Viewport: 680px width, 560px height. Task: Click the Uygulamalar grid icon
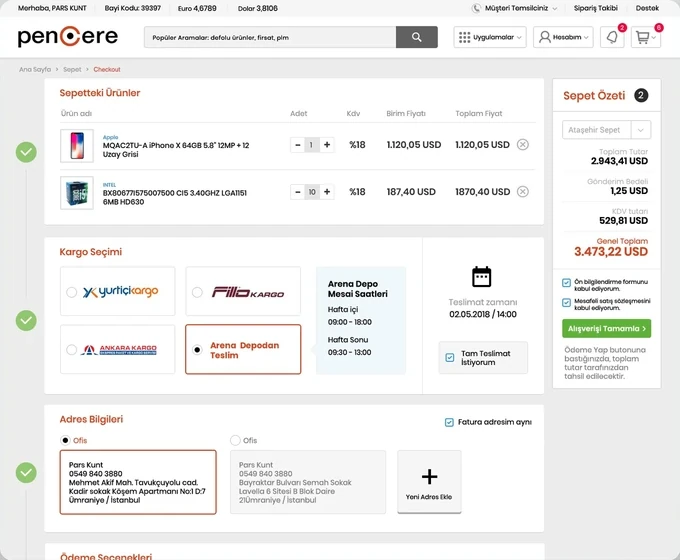[x=464, y=37]
